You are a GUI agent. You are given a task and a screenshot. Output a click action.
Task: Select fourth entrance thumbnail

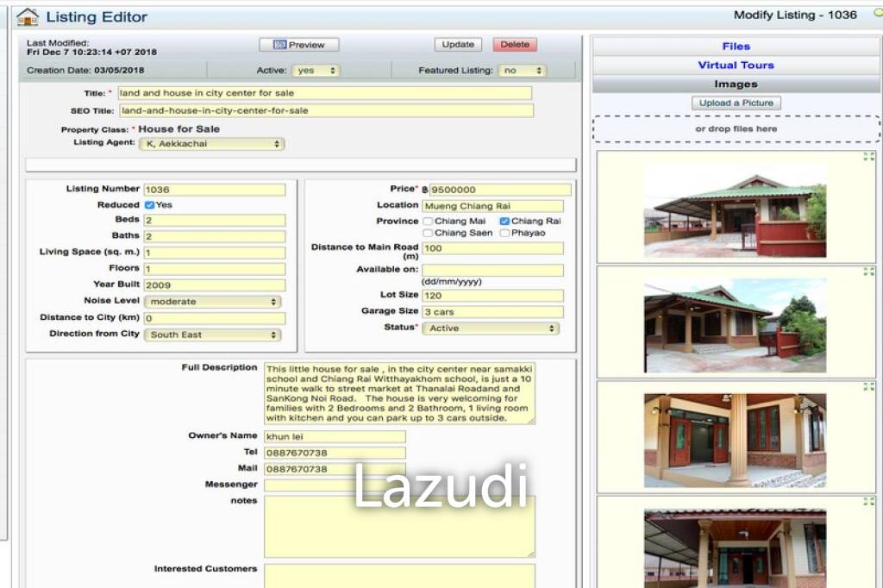click(x=735, y=548)
